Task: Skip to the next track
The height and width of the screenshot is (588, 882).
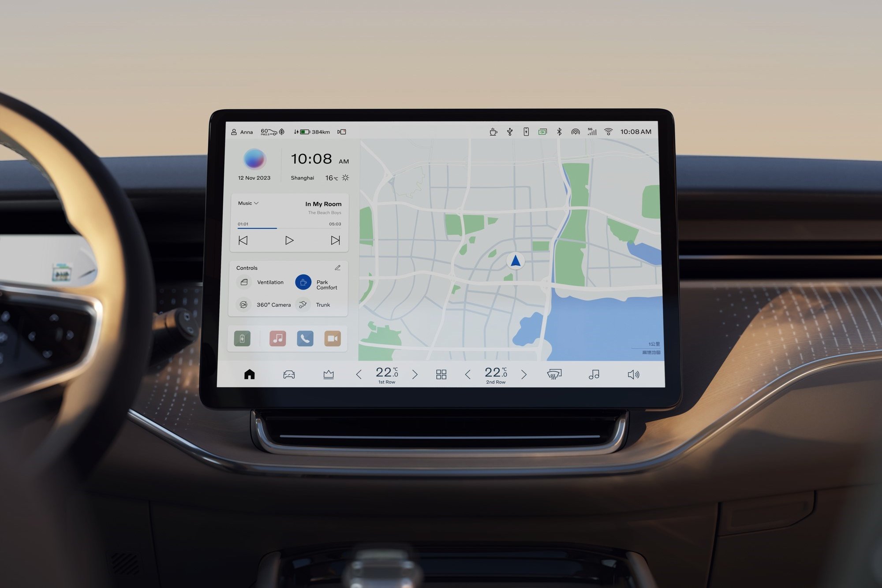Action: click(335, 243)
